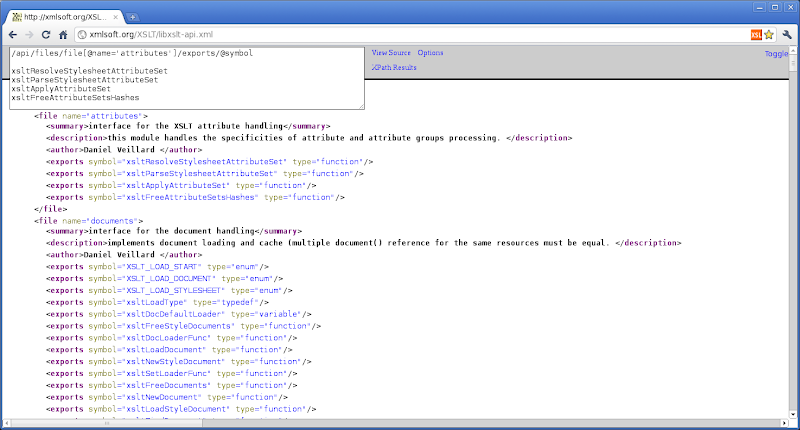
Task: Click summary 'interface for the XSLT attribute handling'
Action: 188,125
